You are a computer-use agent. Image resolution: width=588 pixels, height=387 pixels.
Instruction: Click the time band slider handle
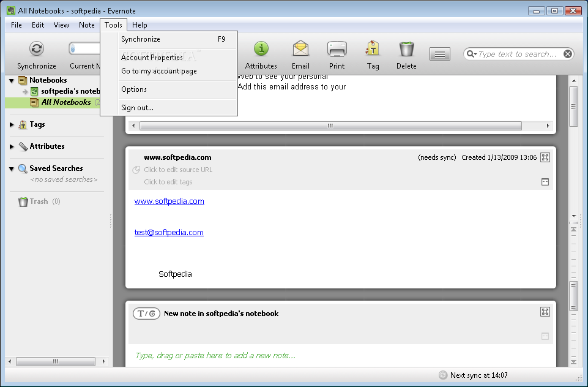573,296
